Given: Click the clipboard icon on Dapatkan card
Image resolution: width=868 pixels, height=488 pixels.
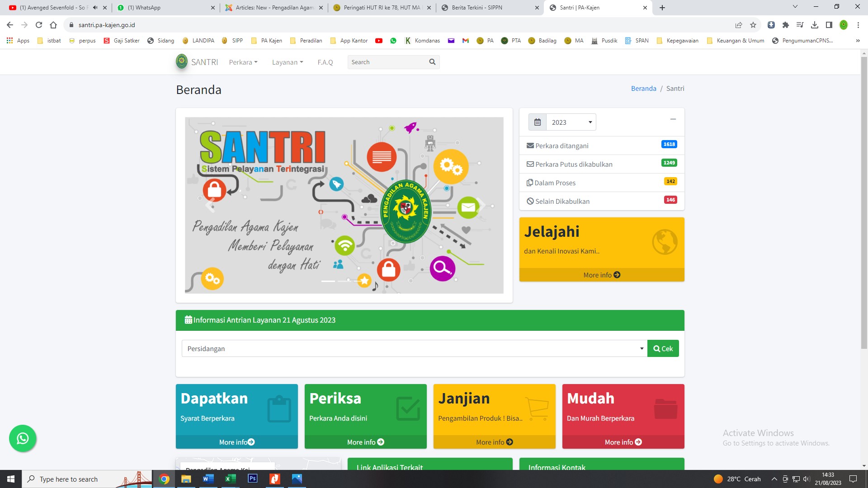Looking at the screenshot, I should pos(279,409).
